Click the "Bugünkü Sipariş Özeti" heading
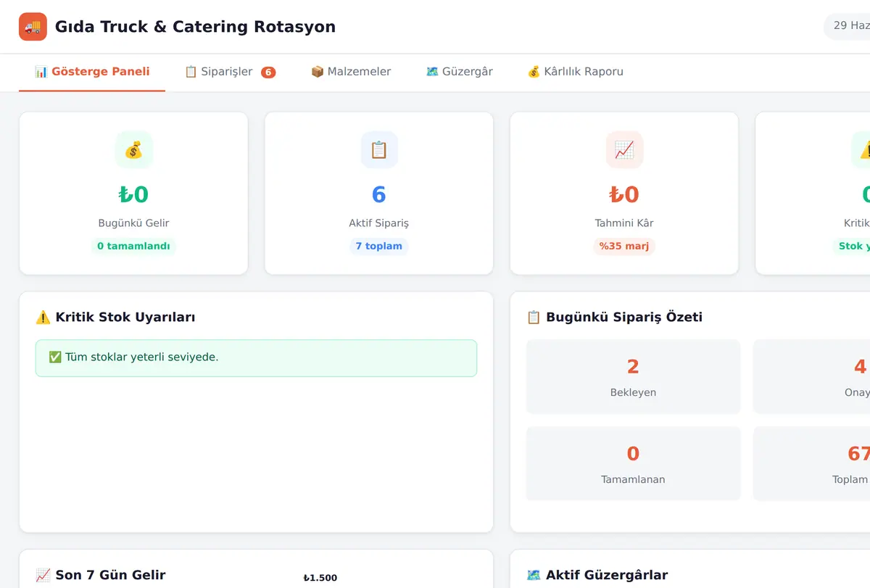The width and height of the screenshot is (870, 588). [614, 317]
